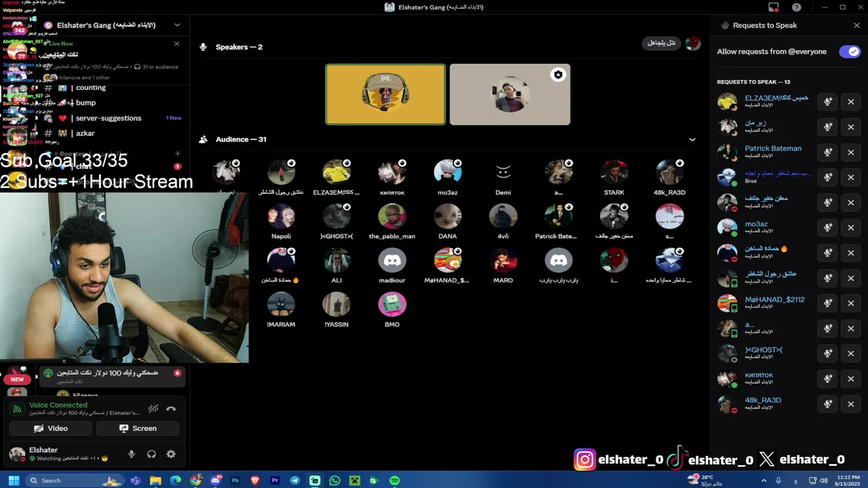Image resolution: width=868 pixels, height=488 pixels.
Task: Click the taskbar Search box
Action: 75,481
